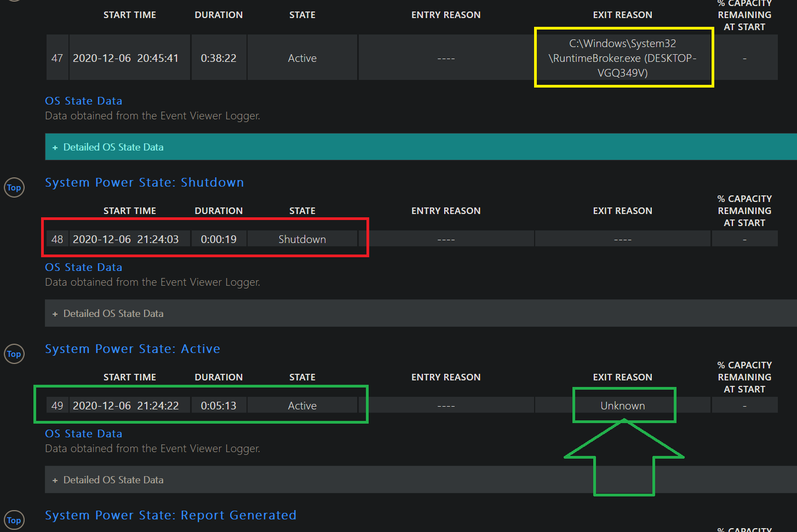
Task: Click Active state cell in row 49
Action: pyautogui.click(x=302, y=406)
